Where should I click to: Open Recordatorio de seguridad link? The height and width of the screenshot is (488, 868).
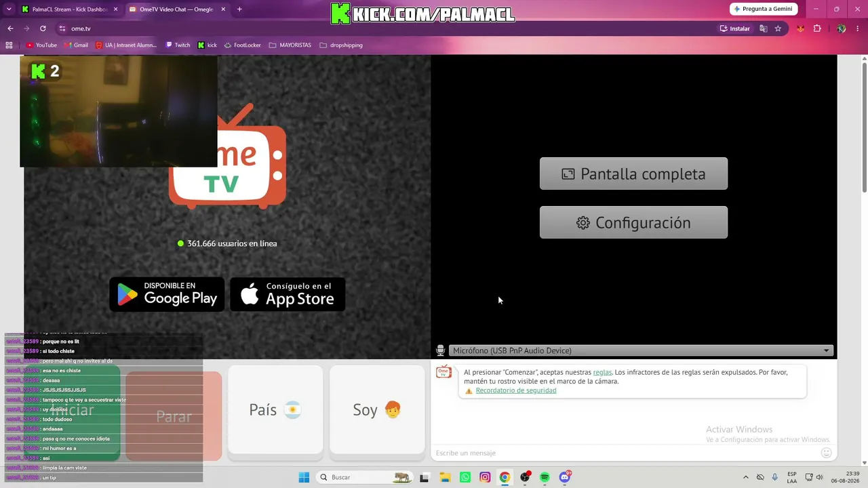(516, 390)
